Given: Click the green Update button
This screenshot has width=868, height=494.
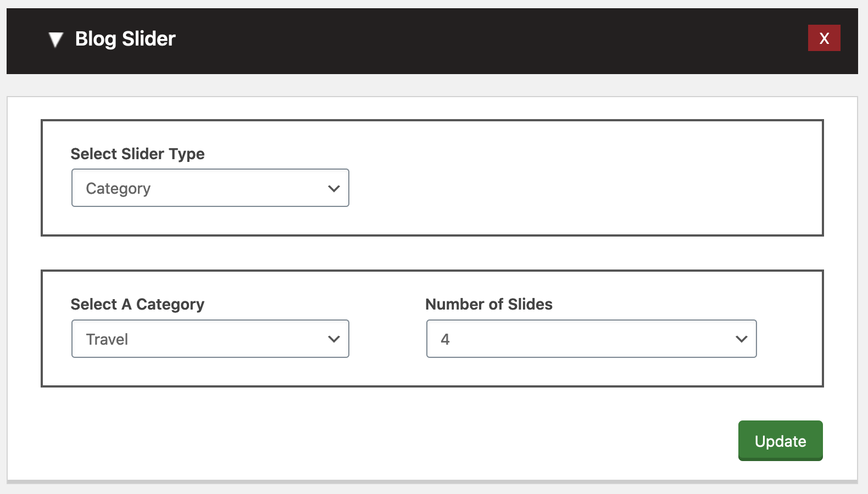Looking at the screenshot, I should (780, 441).
